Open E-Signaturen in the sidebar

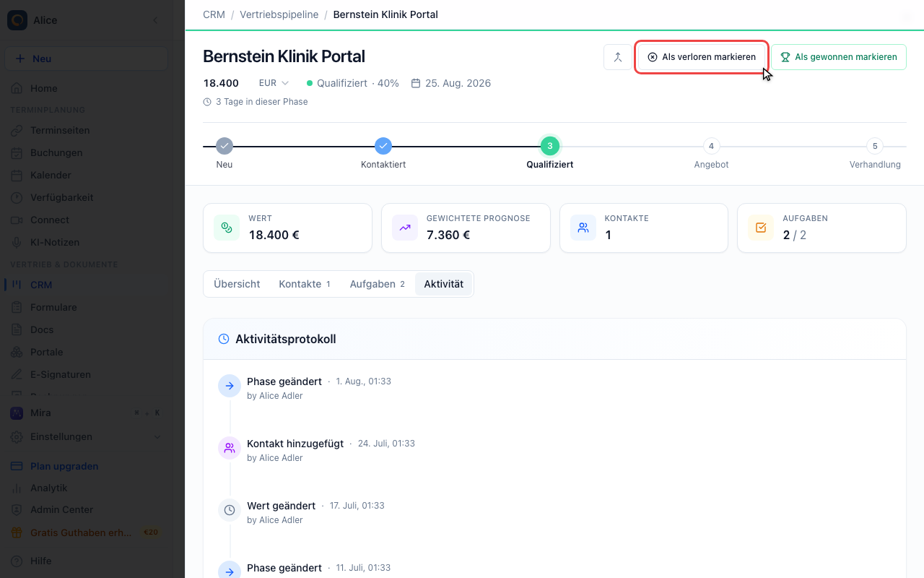click(x=86, y=375)
